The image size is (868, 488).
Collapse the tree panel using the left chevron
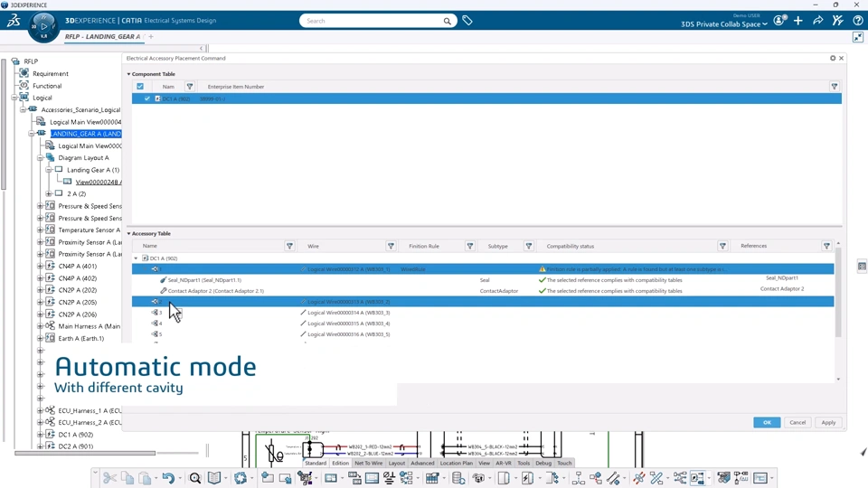coord(202,48)
